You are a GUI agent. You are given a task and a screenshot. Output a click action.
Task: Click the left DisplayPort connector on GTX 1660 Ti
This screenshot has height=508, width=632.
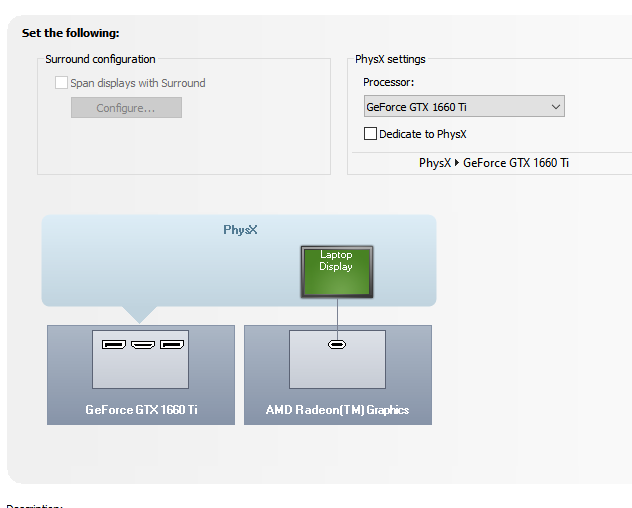tap(114, 345)
